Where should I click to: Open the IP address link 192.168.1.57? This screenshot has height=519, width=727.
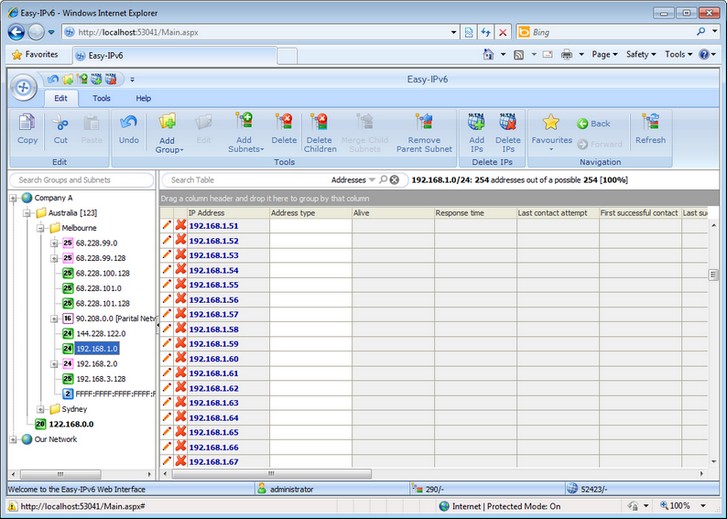click(213, 314)
